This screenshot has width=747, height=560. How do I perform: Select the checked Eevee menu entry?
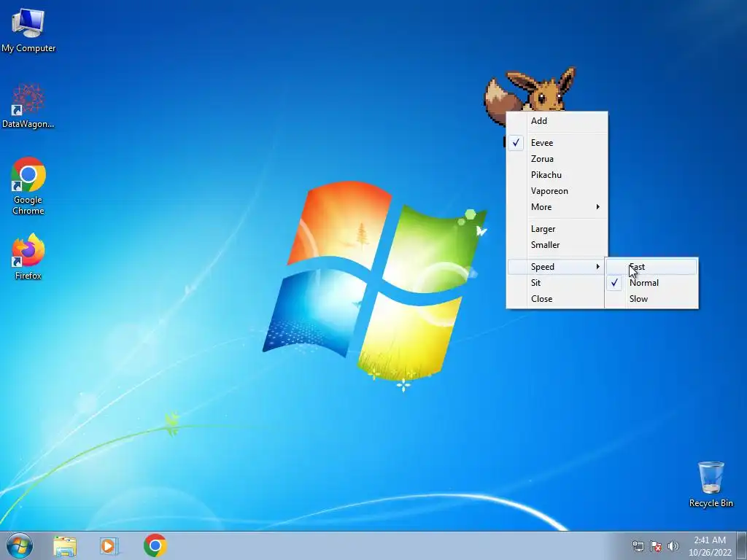coord(557,143)
